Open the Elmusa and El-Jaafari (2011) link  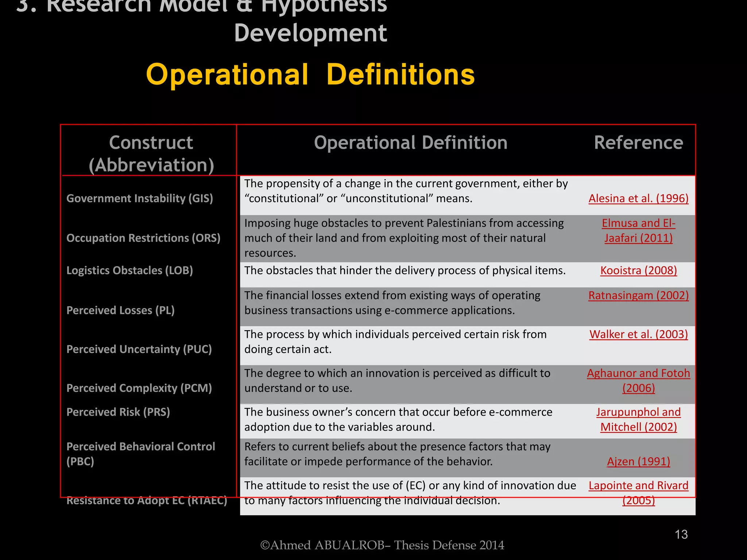click(x=638, y=230)
